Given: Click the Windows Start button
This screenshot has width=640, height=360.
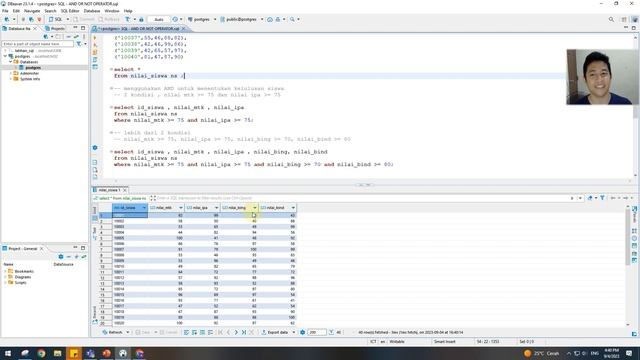Looking at the screenshot, I should [8, 353].
